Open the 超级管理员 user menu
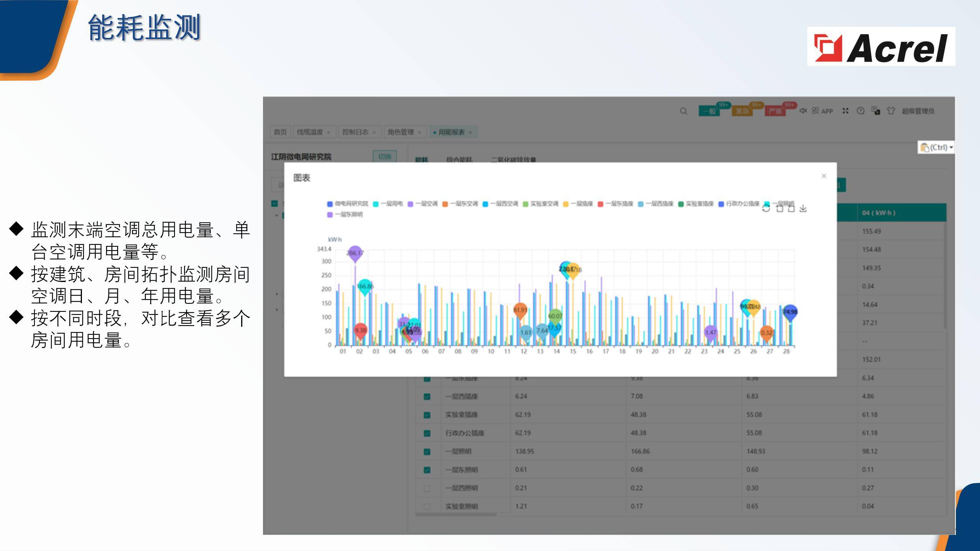 point(918,111)
